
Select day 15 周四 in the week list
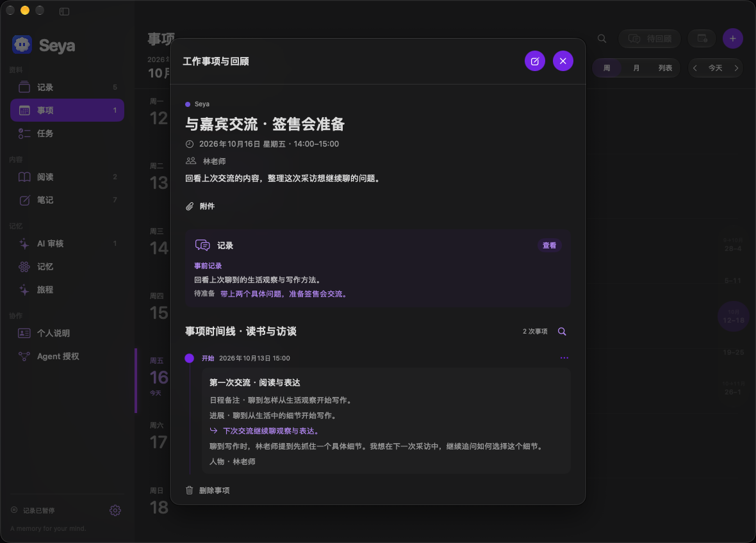(x=158, y=308)
